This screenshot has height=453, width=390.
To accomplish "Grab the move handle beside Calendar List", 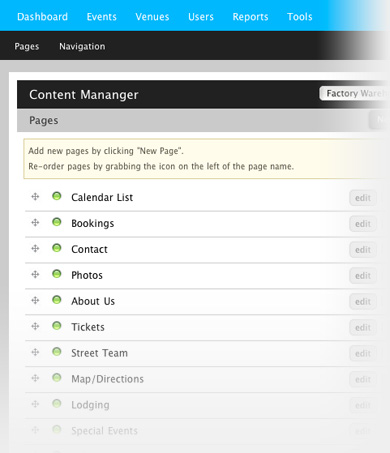I will [35, 197].
